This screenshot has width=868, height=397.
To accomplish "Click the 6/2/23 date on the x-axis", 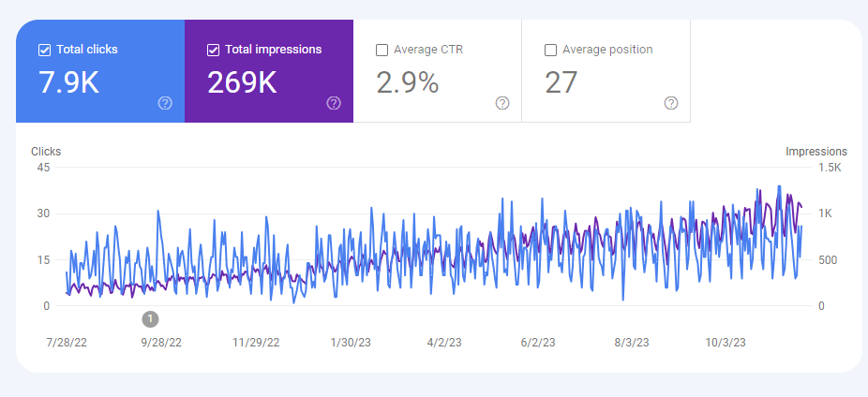I will pyautogui.click(x=538, y=343).
